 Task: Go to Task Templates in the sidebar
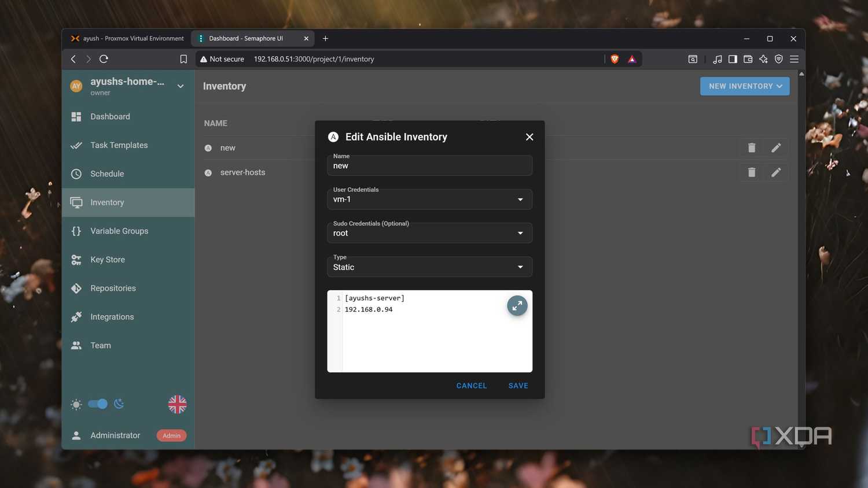(128, 145)
